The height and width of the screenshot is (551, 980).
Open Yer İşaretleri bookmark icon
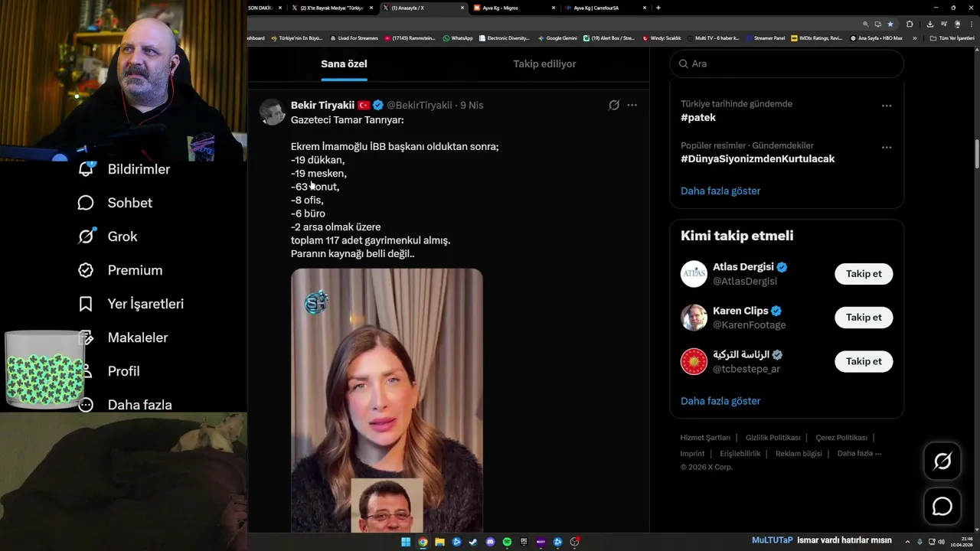86,304
